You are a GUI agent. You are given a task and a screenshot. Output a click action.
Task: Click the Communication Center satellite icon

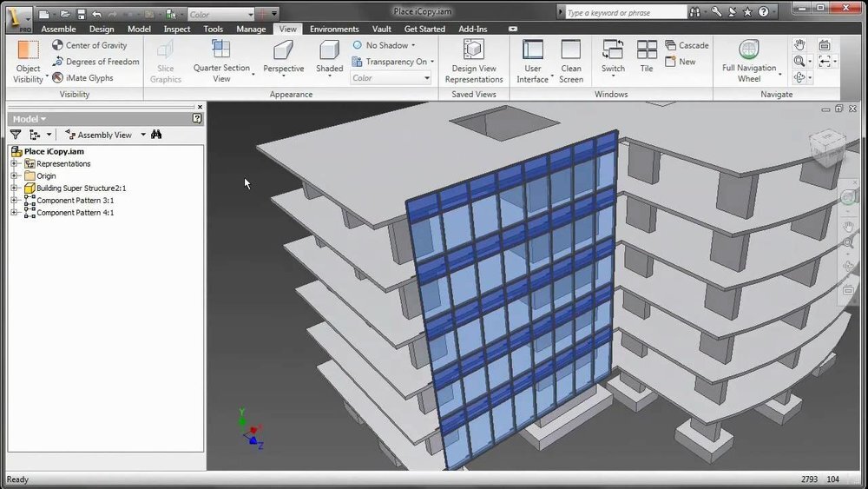(x=732, y=11)
